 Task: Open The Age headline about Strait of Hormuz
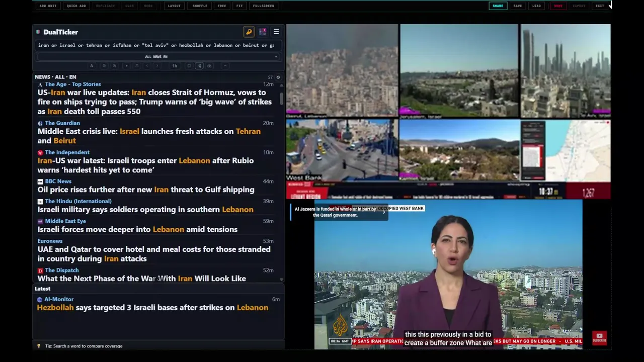(x=154, y=102)
